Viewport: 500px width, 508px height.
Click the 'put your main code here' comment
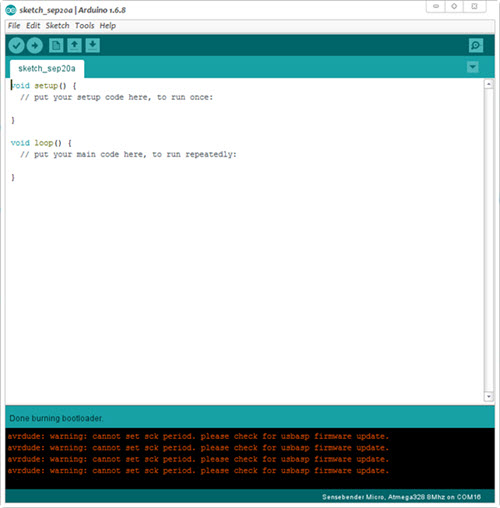coord(128,155)
